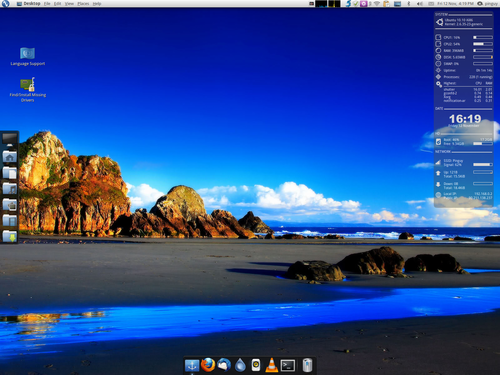500x375 pixels.
Task: Launch Firefox from the bottom dock
Action: click(x=208, y=365)
